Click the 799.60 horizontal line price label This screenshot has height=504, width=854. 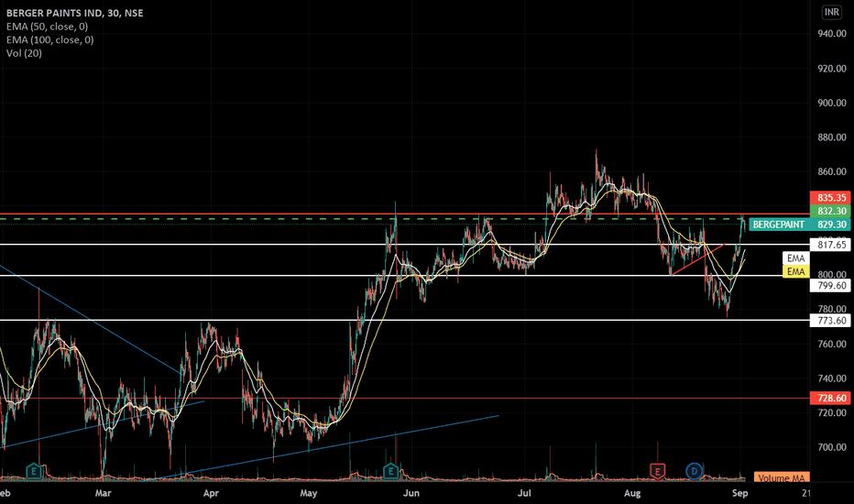(x=831, y=286)
